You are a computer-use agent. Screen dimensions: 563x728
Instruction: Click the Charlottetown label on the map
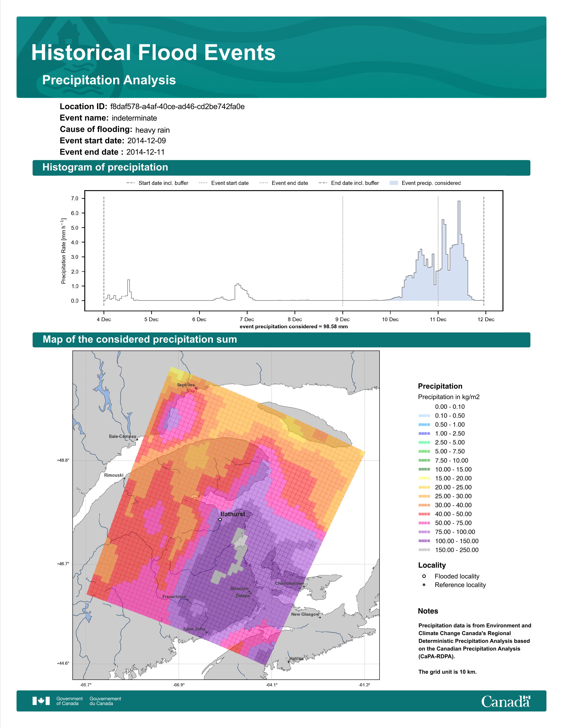289,583
